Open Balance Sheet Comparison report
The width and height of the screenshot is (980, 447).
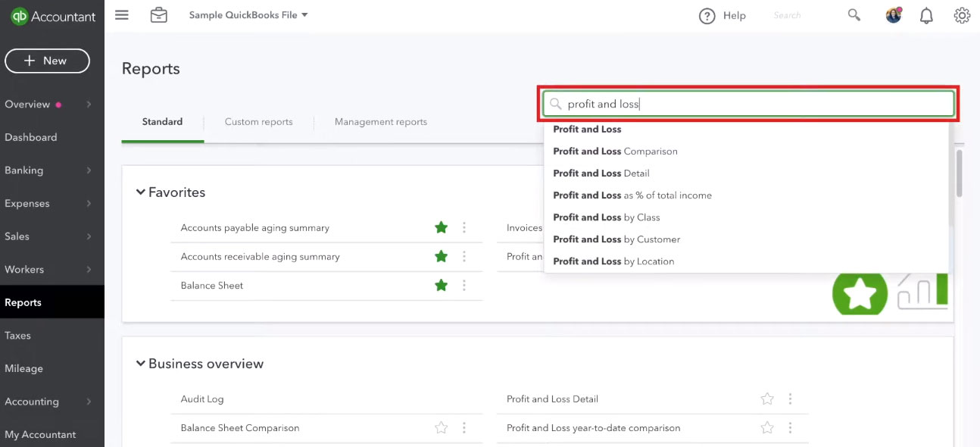click(x=240, y=428)
